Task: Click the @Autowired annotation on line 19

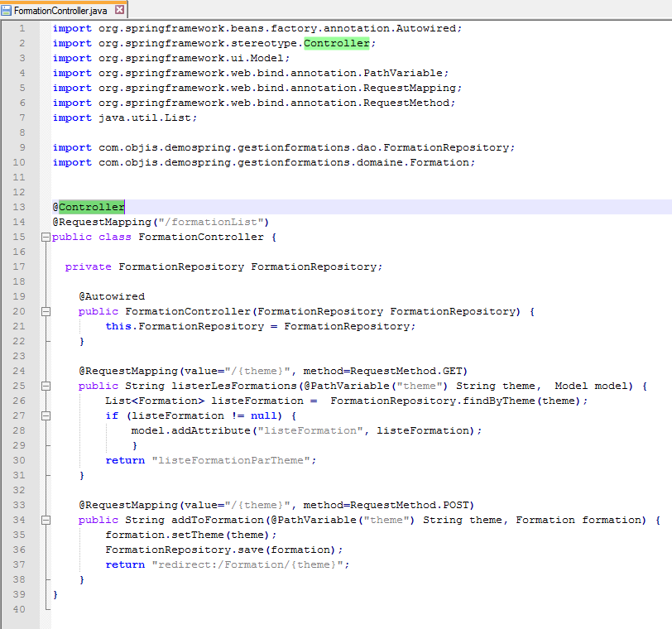Action: coord(112,296)
